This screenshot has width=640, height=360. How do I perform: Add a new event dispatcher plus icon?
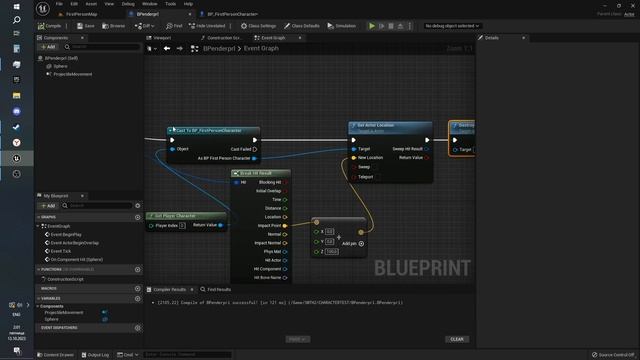138,328
